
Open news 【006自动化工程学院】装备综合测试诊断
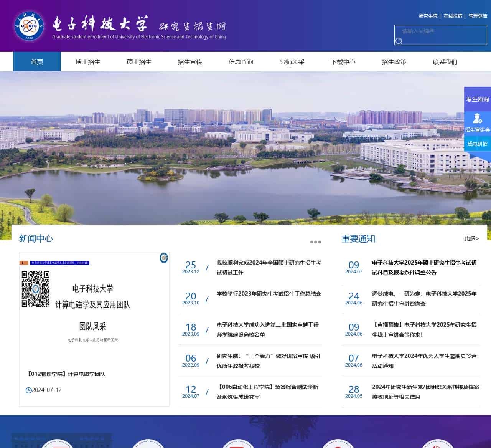tap(267, 392)
